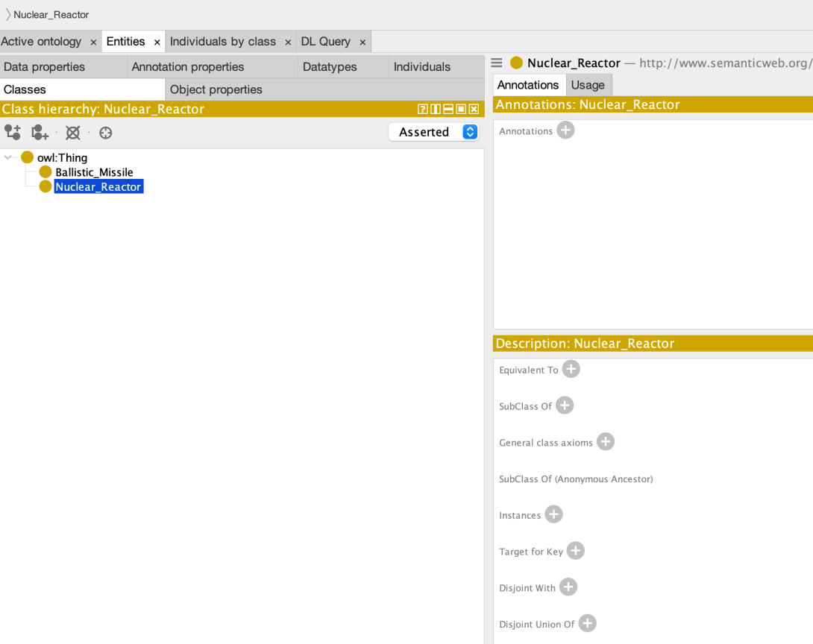The height and width of the screenshot is (644, 813).
Task: Add an Equivalent To class expression
Action: (571, 368)
